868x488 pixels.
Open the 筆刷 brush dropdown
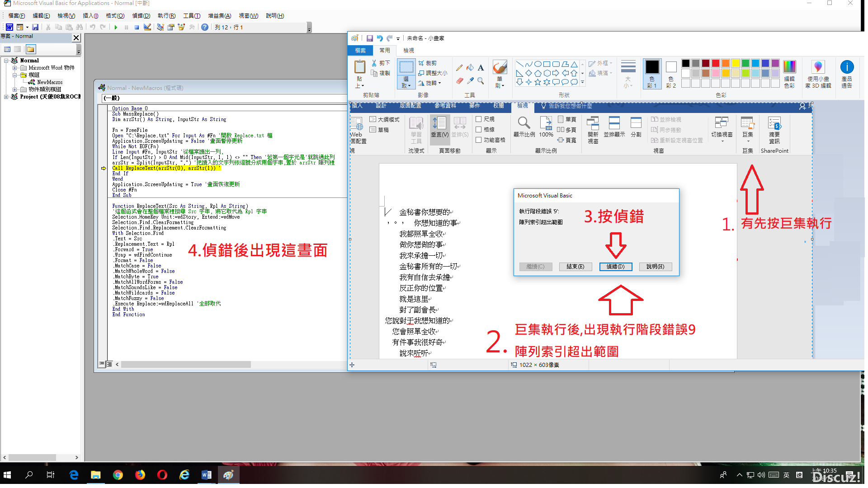pyautogui.click(x=500, y=86)
